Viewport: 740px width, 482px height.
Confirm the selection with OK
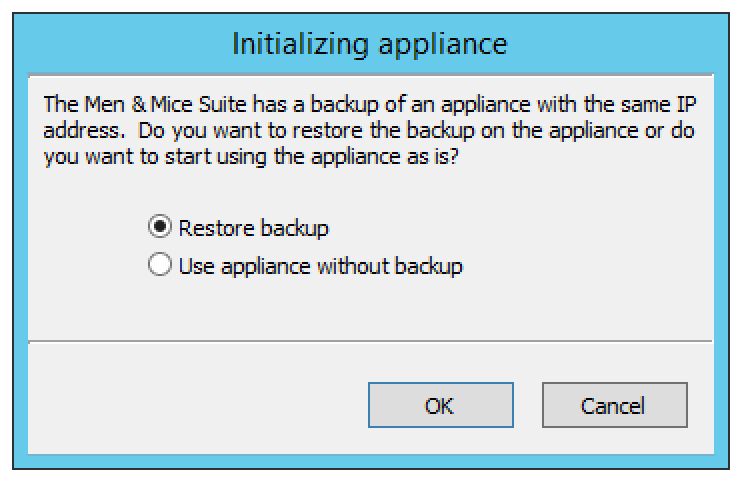coord(440,405)
